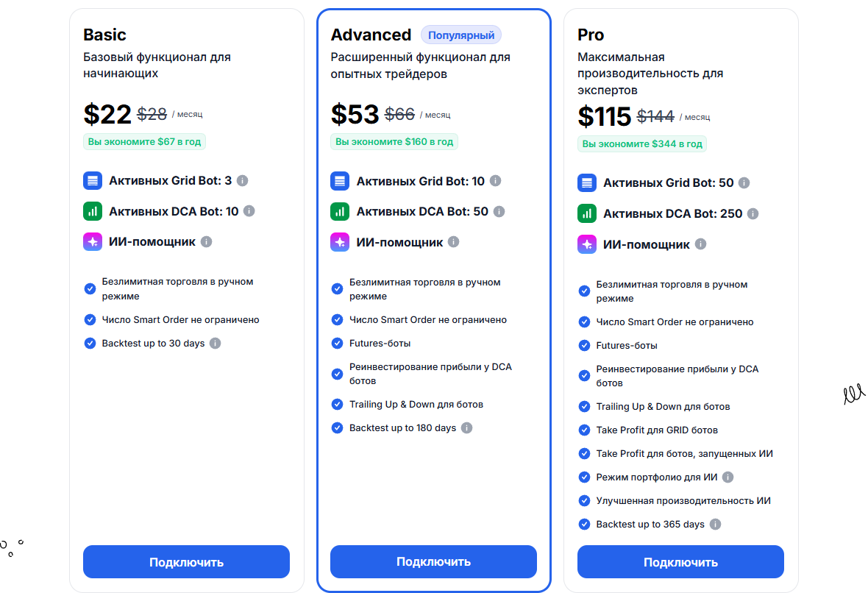Click info icon beside Basic DCA Bot: 10
Screen dimensions: 868x593
pos(249,211)
